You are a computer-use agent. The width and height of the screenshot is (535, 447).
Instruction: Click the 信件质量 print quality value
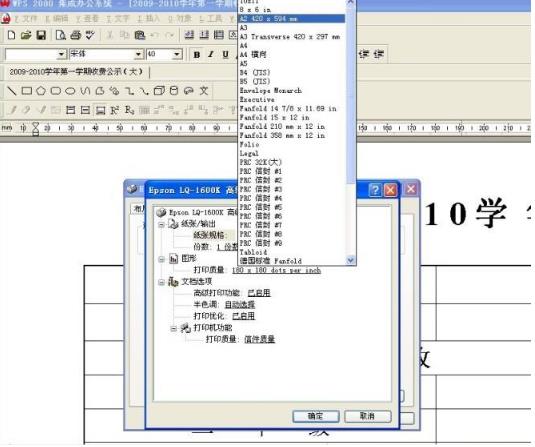[x=259, y=339]
